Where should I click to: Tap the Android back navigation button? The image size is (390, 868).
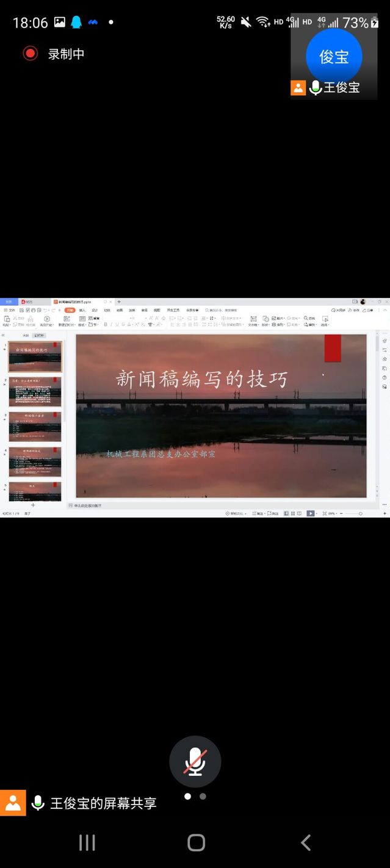(x=306, y=843)
